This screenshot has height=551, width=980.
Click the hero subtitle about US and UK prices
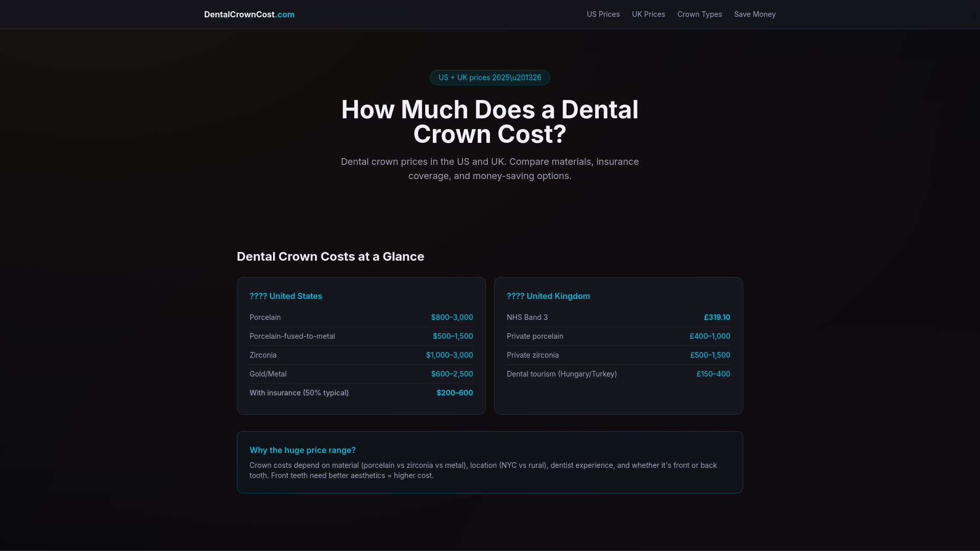pos(490,169)
